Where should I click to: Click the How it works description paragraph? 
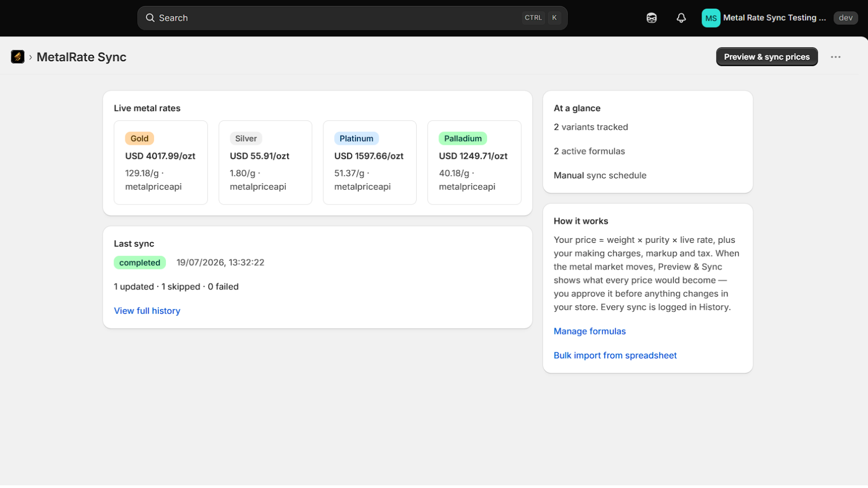[647, 274]
